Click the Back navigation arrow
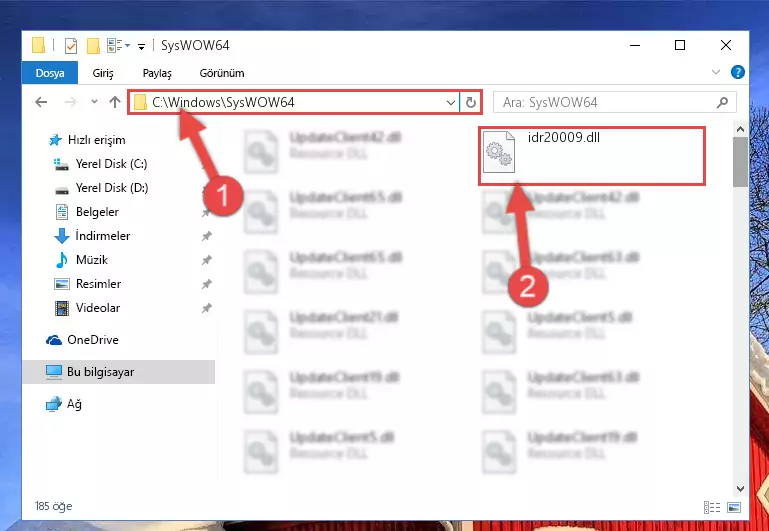Screen dimensions: 769x531 (41, 102)
